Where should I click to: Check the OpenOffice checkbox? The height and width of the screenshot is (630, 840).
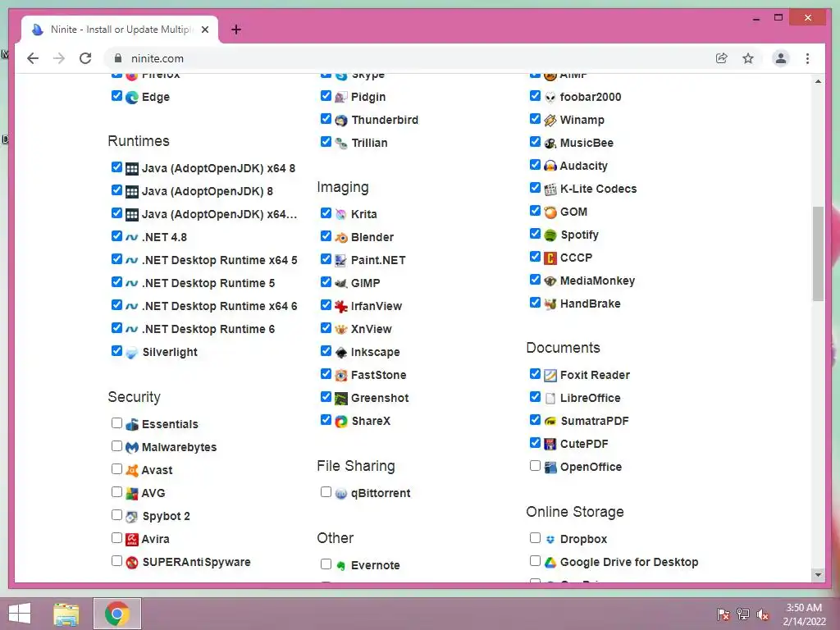click(x=535, y=466)
